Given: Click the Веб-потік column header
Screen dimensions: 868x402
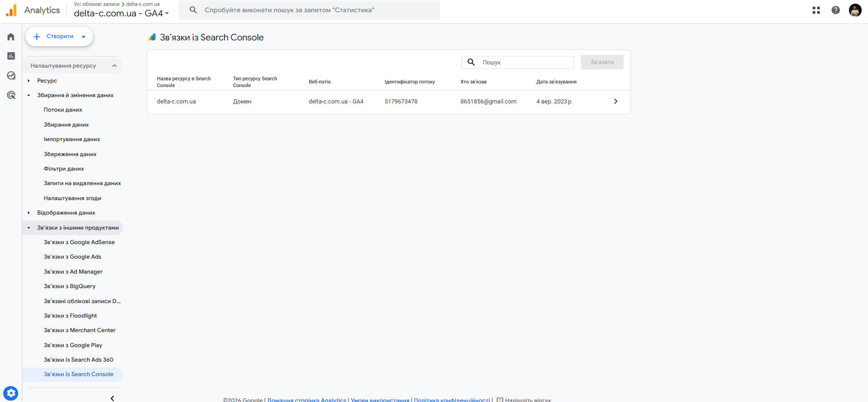Looking at the screenshot, I should 320,82.
